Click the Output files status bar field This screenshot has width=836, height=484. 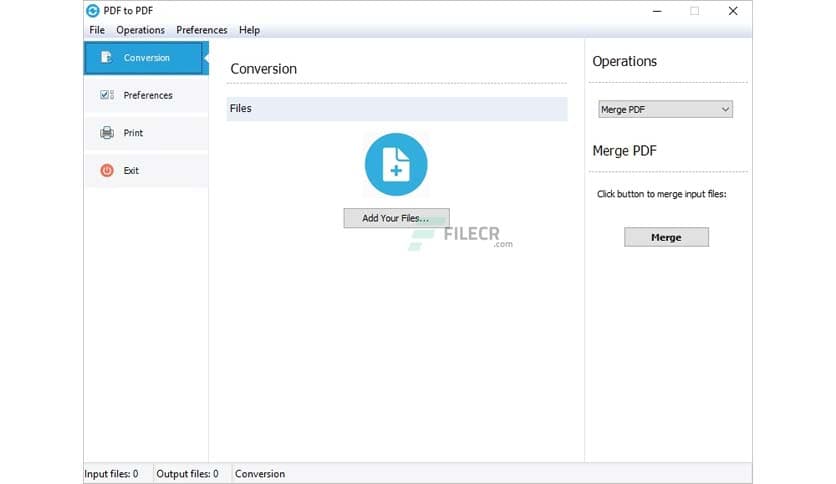tap(187, 474)
